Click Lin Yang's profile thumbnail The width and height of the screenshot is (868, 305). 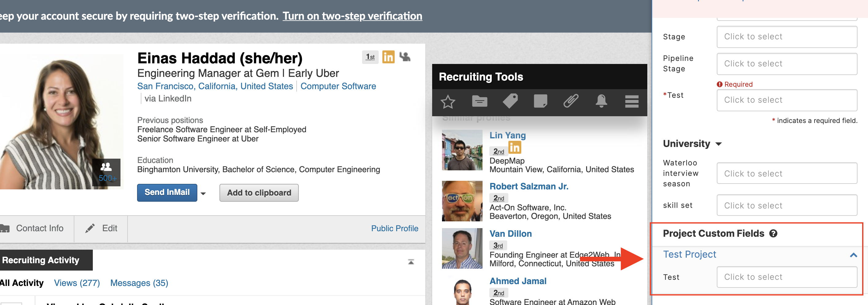(x=462, y=150)
